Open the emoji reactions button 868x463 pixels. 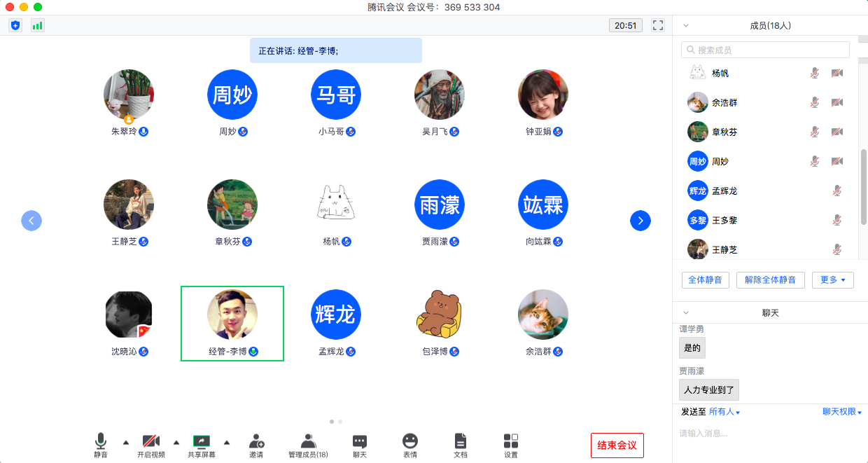click(410, 445)
